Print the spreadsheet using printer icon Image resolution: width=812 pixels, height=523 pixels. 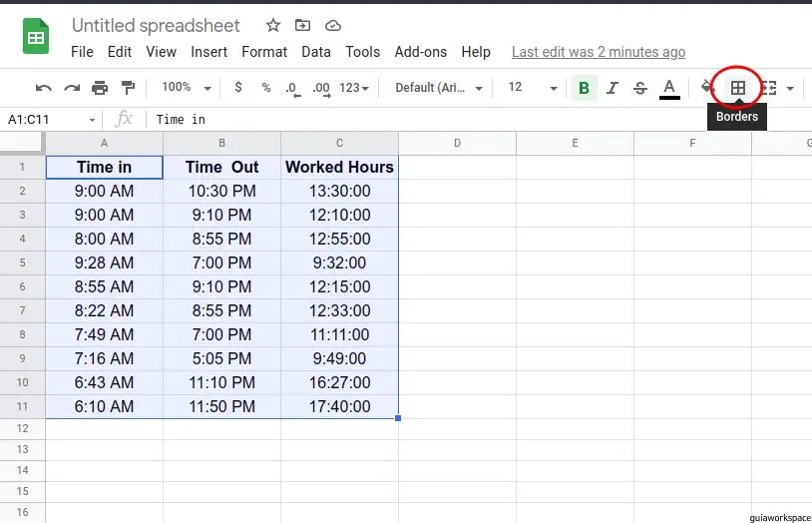100,88
